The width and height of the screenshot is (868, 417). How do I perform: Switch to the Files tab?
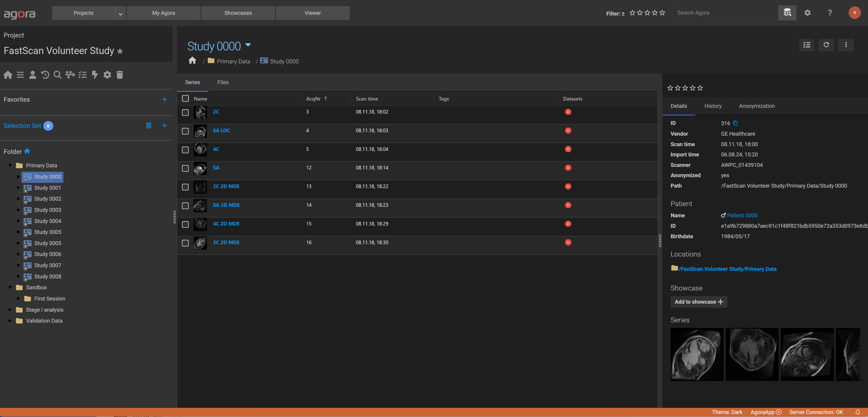pyautogui.click(x=223, y=82)
